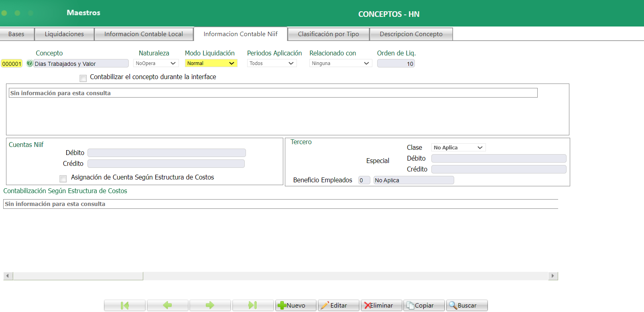644x312 pixels.
Task: Click the Beneficio Empleados code field
Action: 364,180
